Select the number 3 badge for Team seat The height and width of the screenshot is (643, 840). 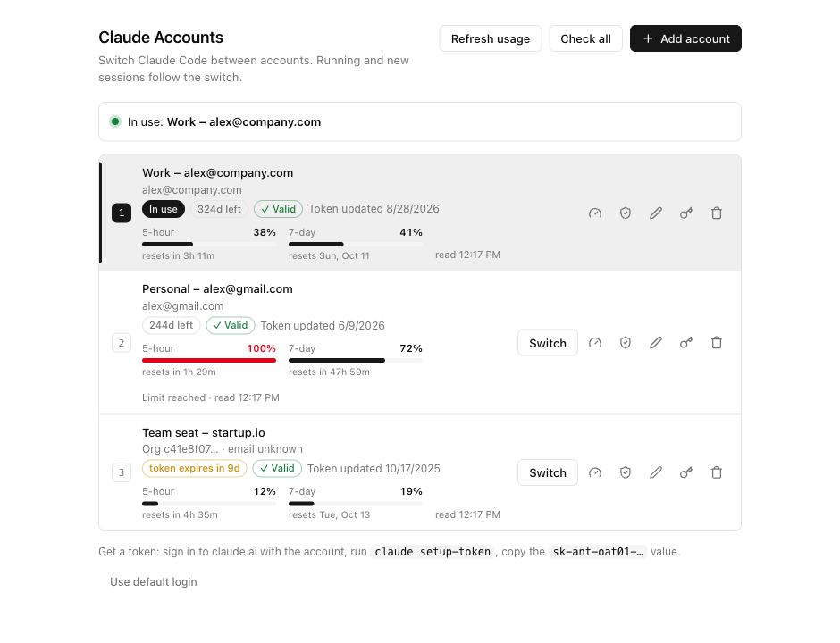[122, 472]
